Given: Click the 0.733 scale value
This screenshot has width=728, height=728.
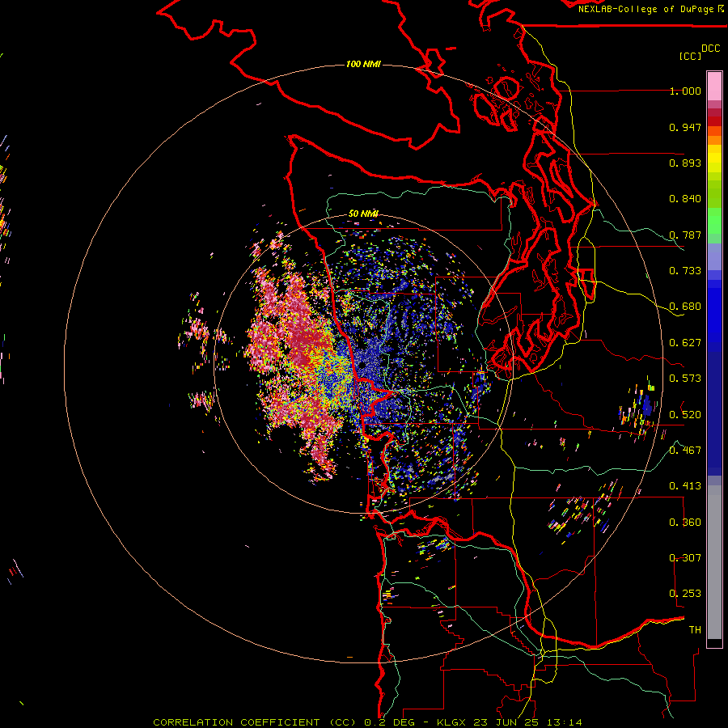Looking at the screenshot, I should point(685,271).
